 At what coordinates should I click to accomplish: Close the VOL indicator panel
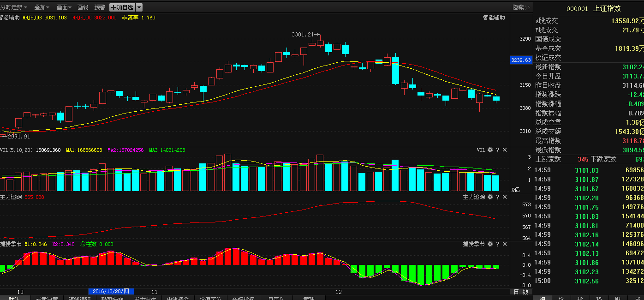tap(504, 150)
